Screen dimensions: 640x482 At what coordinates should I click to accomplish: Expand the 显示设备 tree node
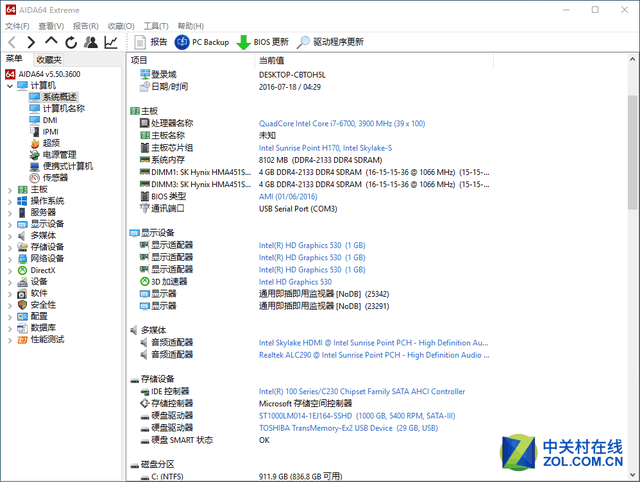pos(10,224)
